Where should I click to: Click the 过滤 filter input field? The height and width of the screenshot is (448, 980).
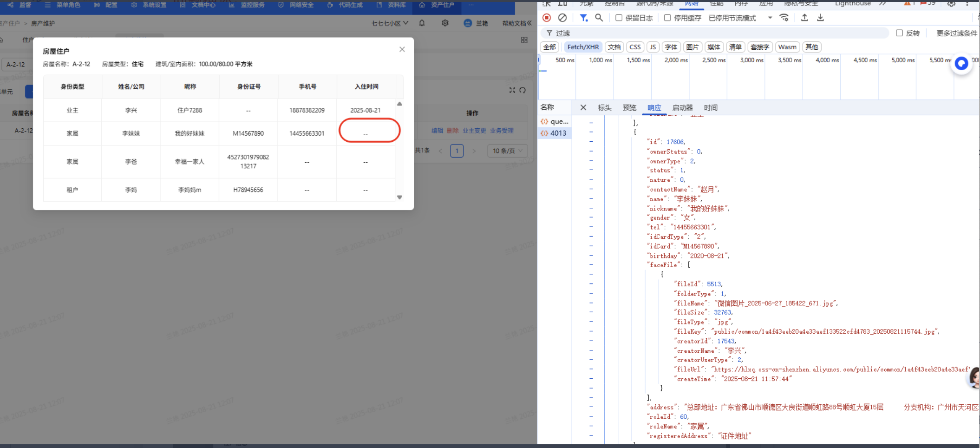point(720,33)
